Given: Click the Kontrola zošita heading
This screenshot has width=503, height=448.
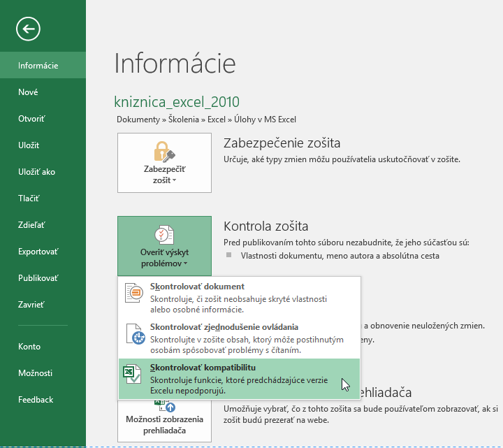Looking at the screenshot, I should pyautogui.click(x=265, y=226).
